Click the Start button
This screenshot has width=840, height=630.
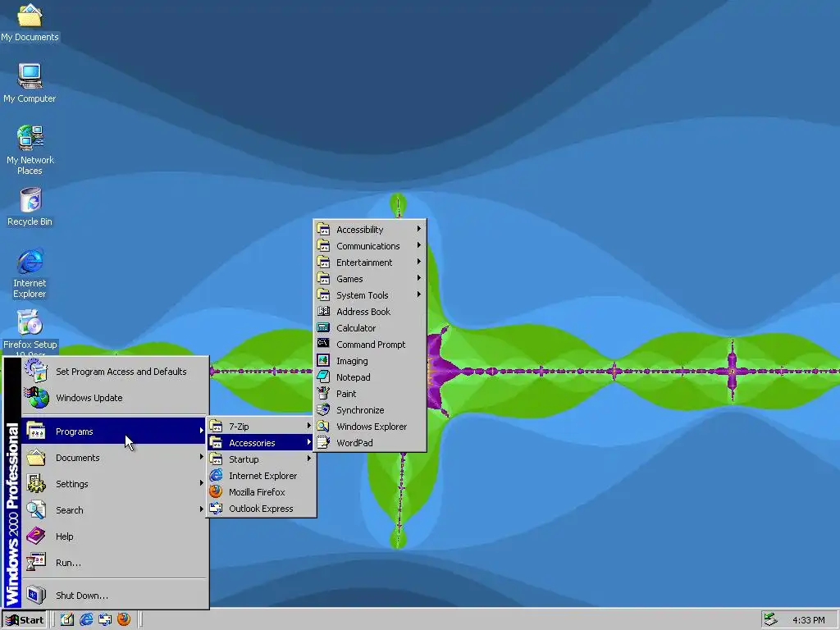24,620
